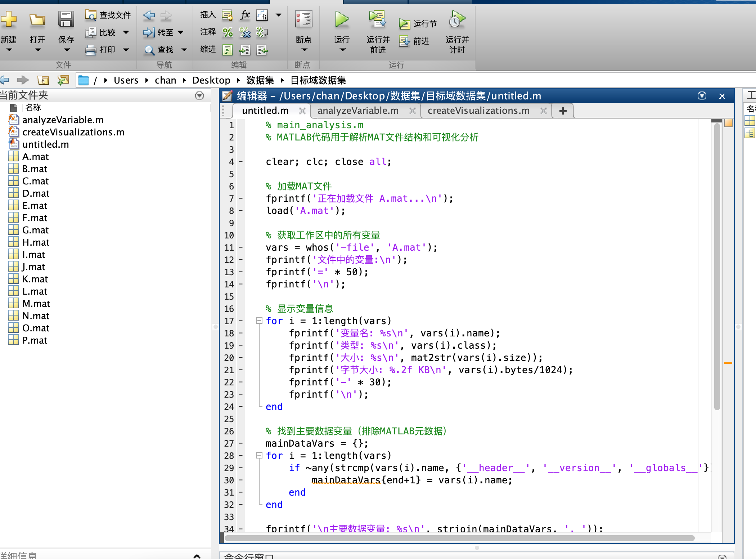Save the script with the floppy icon
This screenshot has height=559, width=756.
click(66, 19)
